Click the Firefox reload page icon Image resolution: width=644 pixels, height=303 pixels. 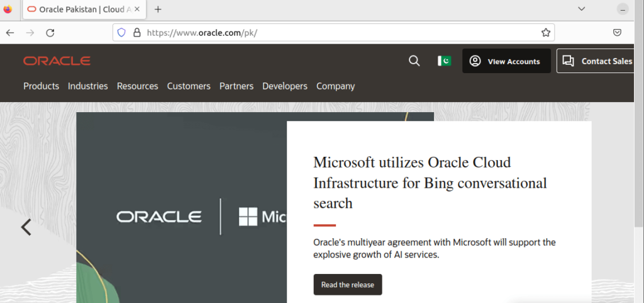pos(50,33)
